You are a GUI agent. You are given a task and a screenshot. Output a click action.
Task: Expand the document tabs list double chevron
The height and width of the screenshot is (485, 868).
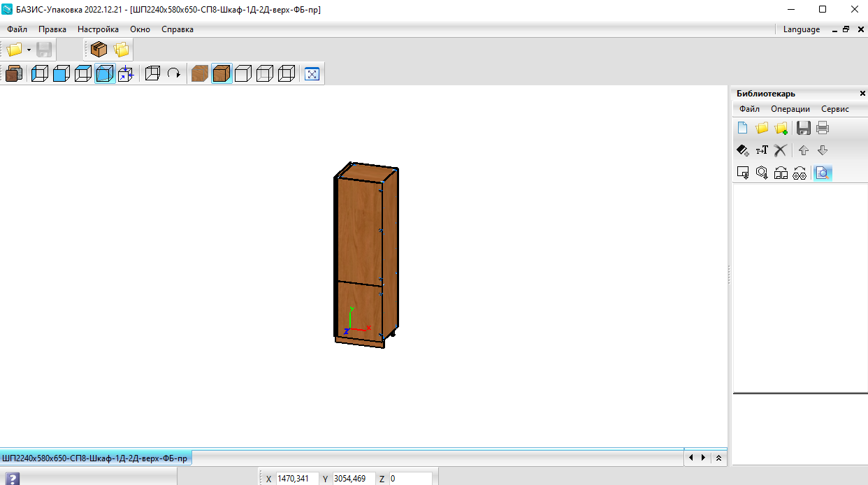click(x=718, y=458)
